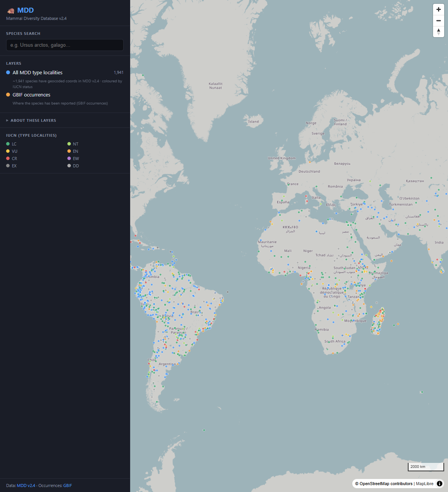This screenshot has height=492, width=448.
Task: Open the GBIF occurrences source link
Action: tap(67, 485)
